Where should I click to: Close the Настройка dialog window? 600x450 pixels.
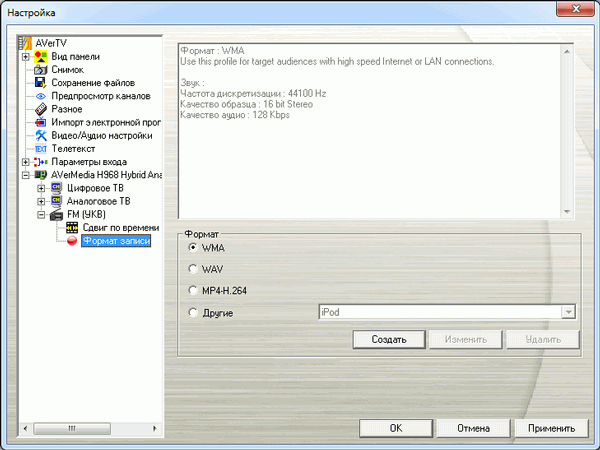pos(576,8)
